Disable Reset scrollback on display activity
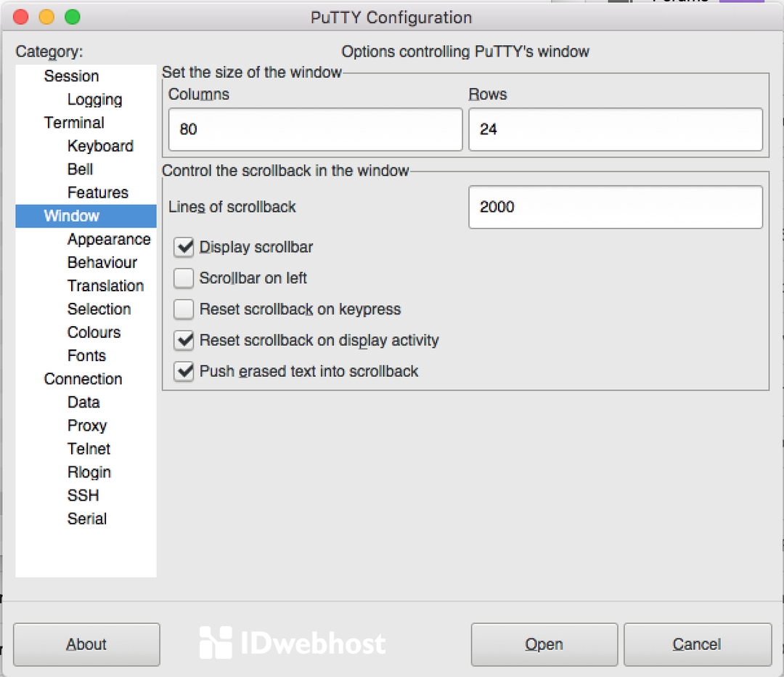 184,340
